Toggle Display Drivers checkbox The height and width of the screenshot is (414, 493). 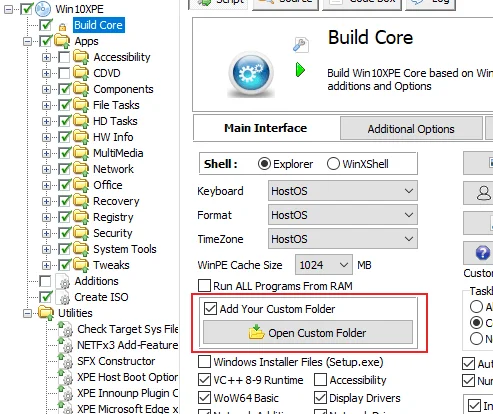click(320, 398)
